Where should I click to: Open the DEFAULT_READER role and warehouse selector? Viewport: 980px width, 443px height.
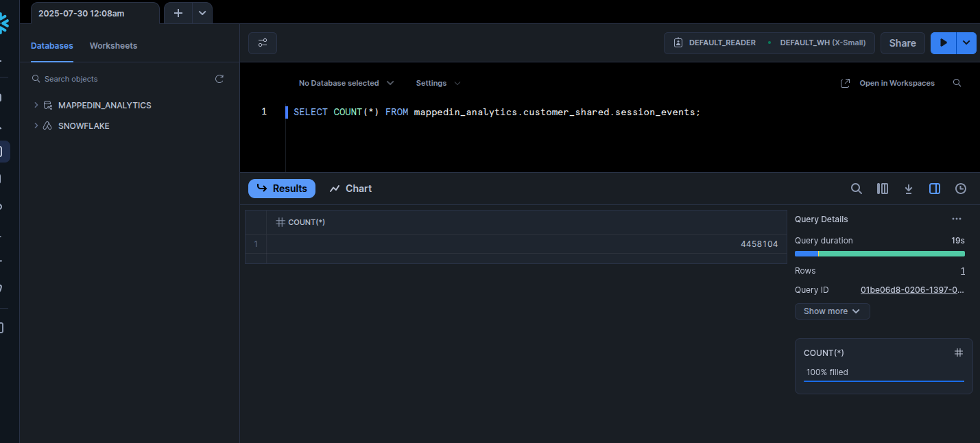point(769,43)
